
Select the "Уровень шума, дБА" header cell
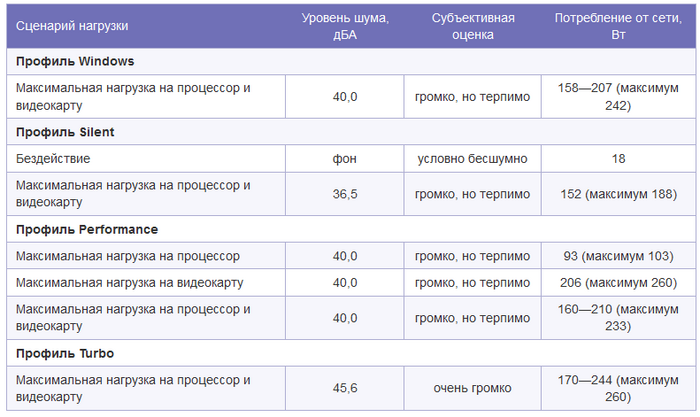click(345, 26)
